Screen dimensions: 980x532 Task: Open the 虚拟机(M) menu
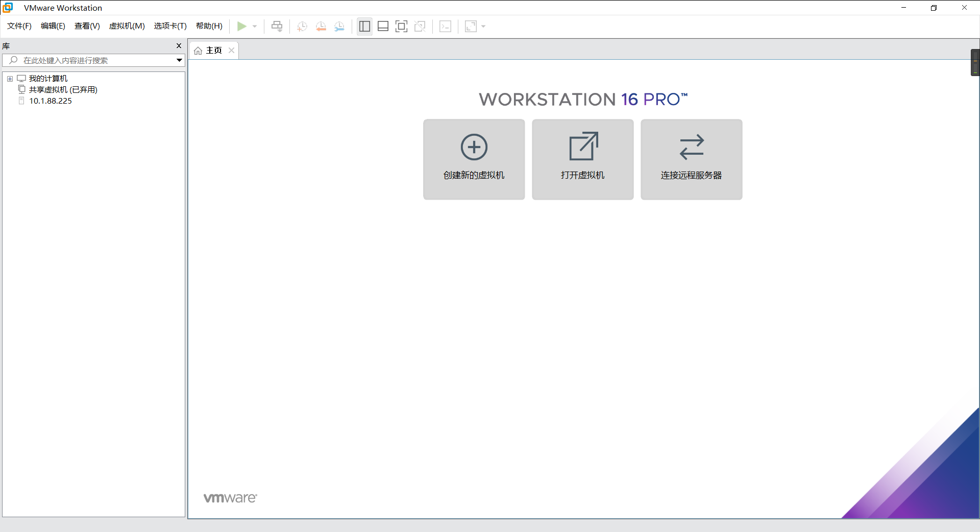click(x=127, y=26)
